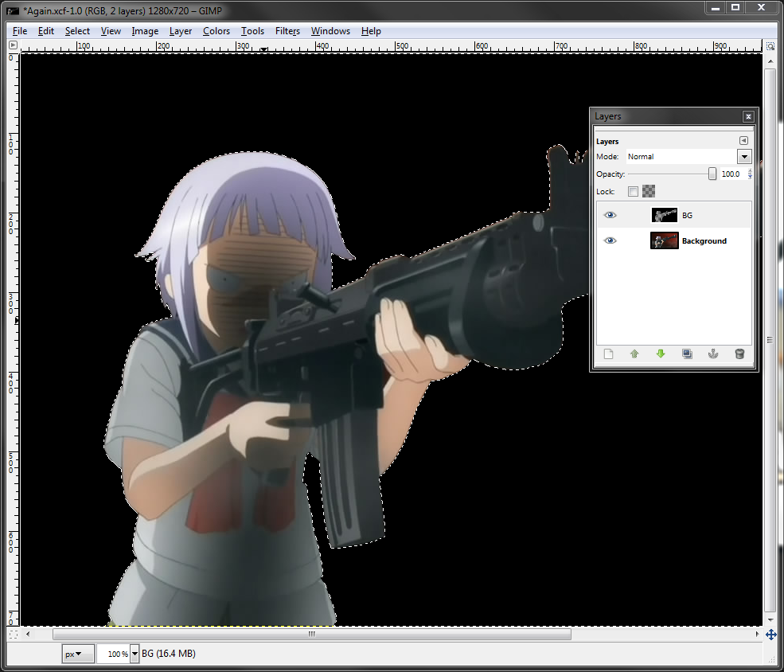
Task: Open the Colors menu
Action: click(x=216, y=31)
